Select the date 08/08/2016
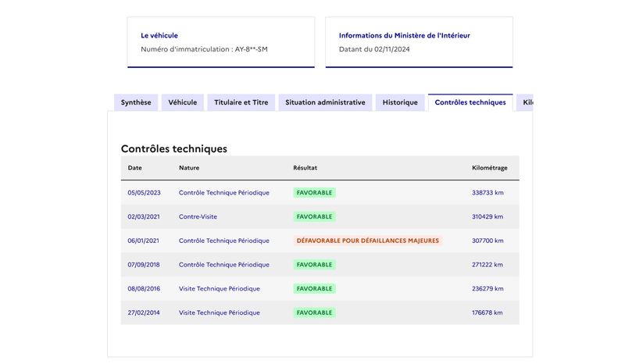Viewport: 625px width, 364px height. click(x=144, y=289)
